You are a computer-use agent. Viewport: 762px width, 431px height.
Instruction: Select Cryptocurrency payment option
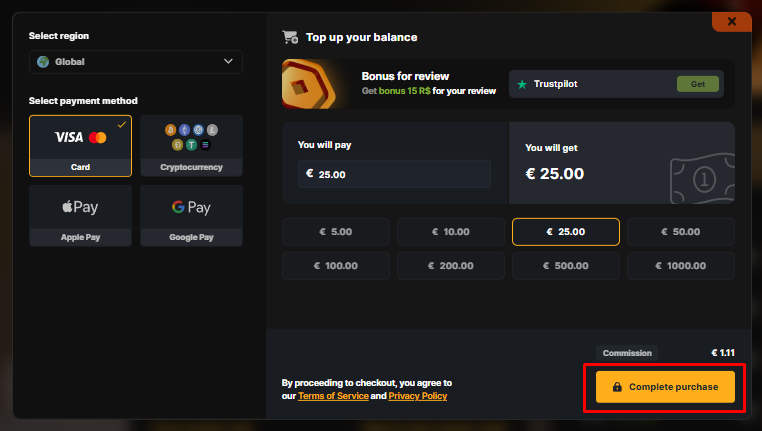pos(191,146)
